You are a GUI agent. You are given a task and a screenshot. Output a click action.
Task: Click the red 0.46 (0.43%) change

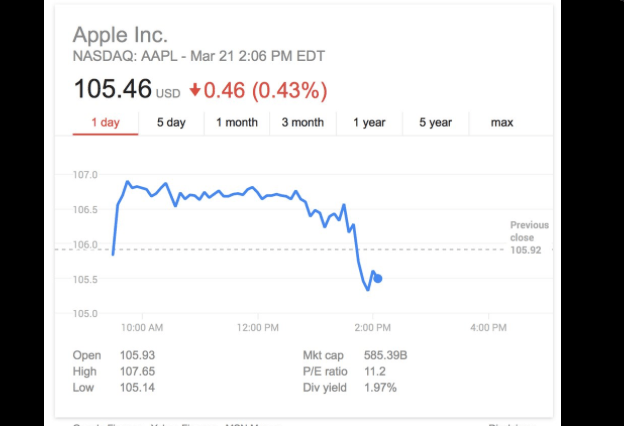265,91
